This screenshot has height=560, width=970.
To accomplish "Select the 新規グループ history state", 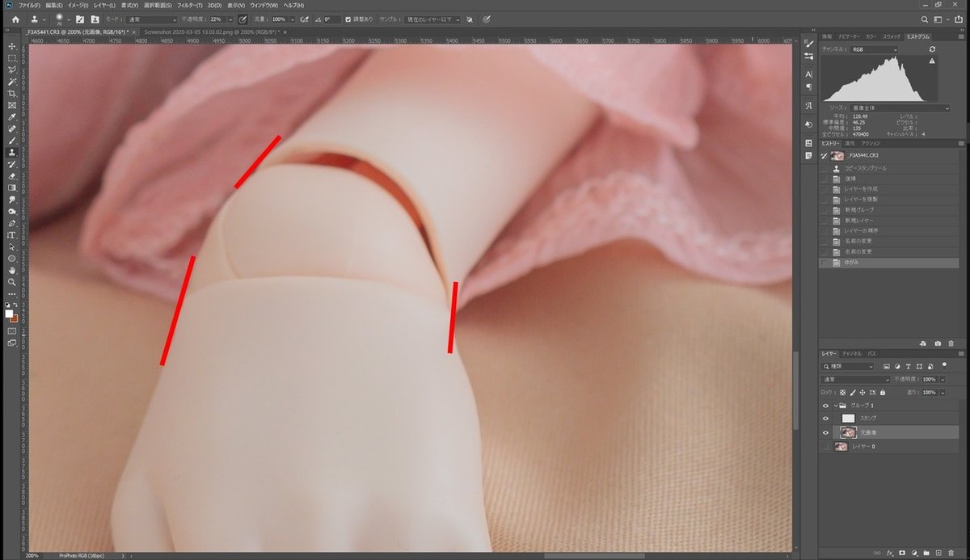I will click(x=889, y=210).
